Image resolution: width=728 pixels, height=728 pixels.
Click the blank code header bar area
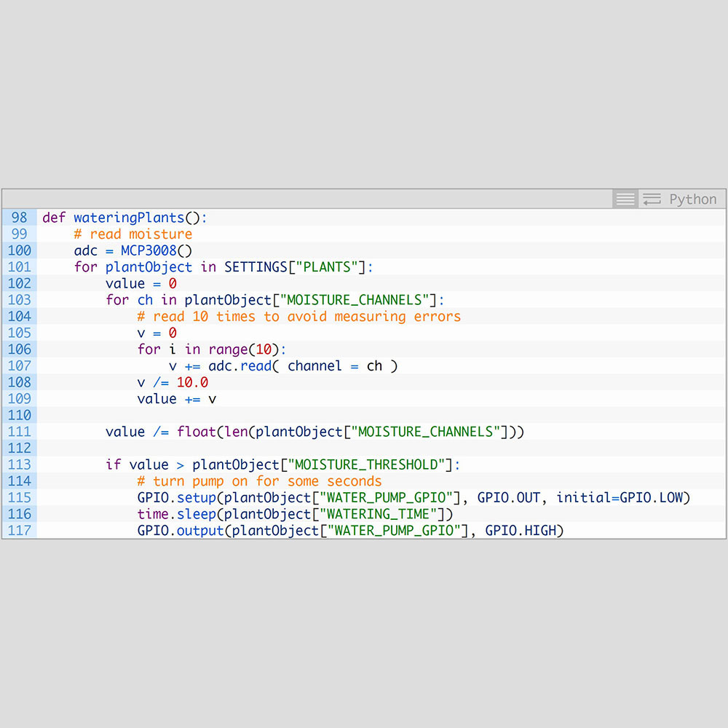306,199
